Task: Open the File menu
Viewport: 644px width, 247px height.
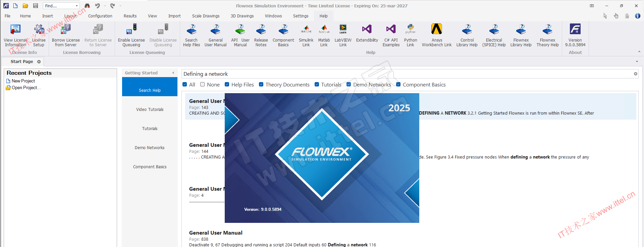Action: point(7,16)
